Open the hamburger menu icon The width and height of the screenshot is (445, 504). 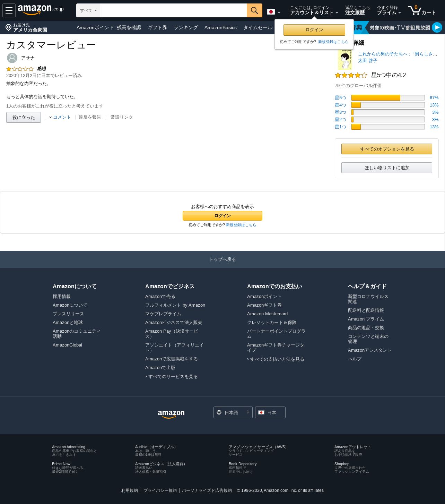9,10
